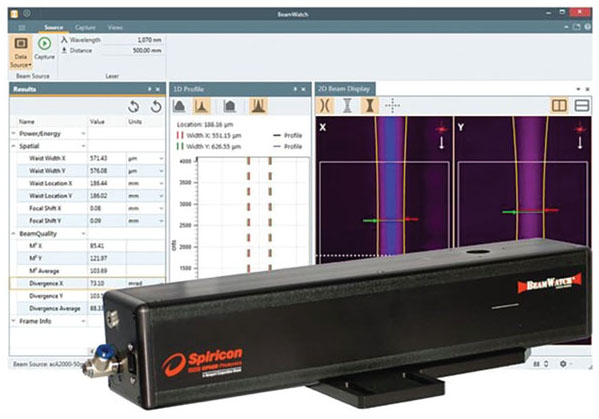Image resolution: width=599 pixels, height=419 pixels.
Task: Click the green marker in X view
Action: 371,220
